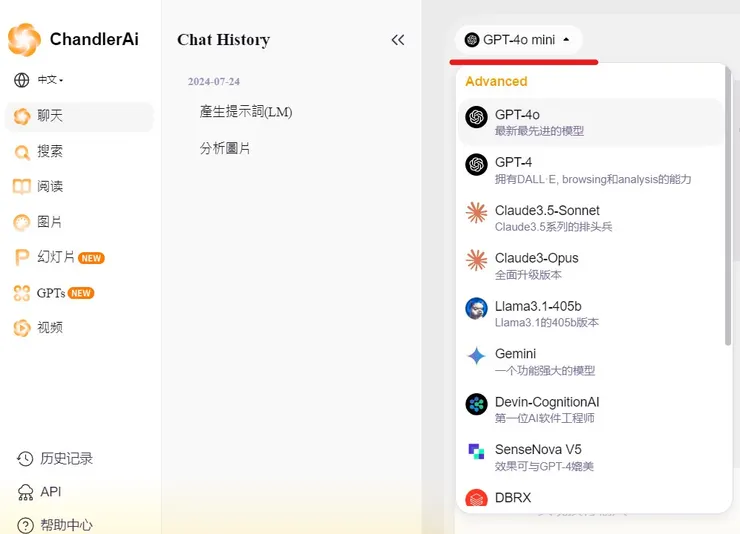Image resolution: width=740 pixels, height=534 pixels.
Task: Click the Claude3.5-Sonnet starburst icon
Action: pyautogui.click(x=477, y=213)
